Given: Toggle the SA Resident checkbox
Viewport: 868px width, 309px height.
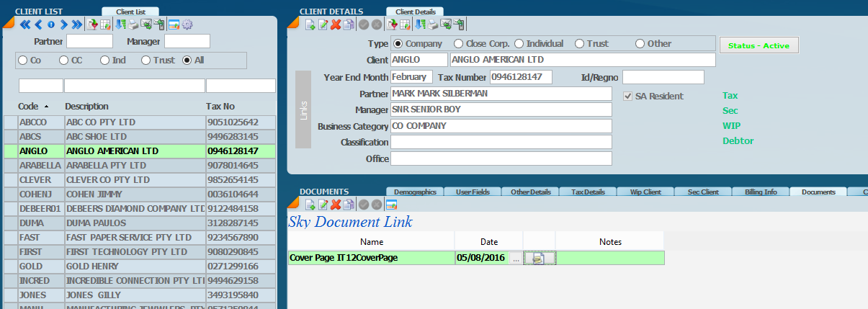Looking at the screenshot, I should pyautogui.click(x=627, y=97).
